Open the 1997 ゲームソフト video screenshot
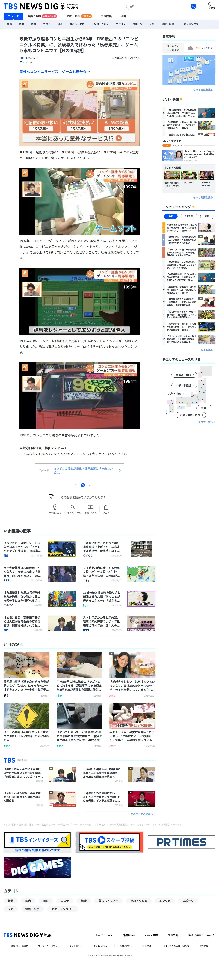219x980 pixels. pos(79,201)
